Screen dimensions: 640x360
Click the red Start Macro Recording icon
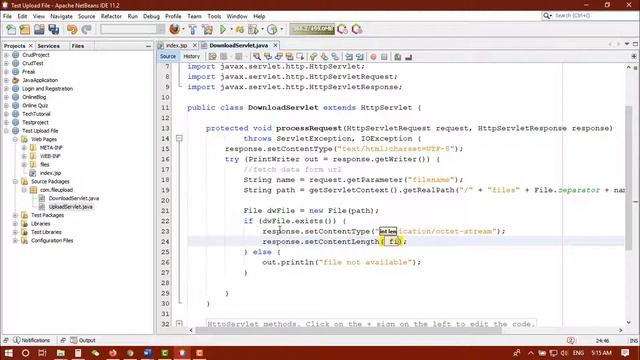[x=373, y=57]
